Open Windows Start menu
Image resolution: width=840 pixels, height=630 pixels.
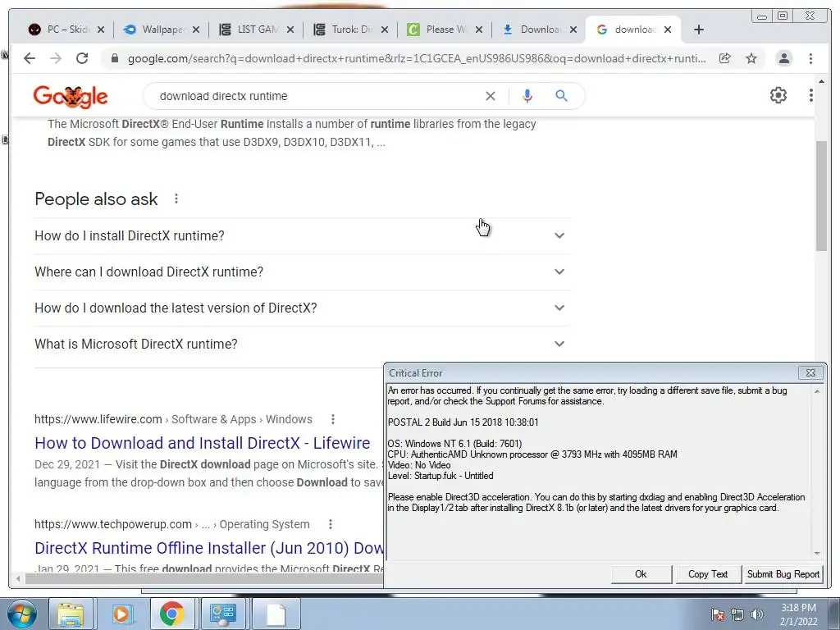click(x=21, y=614)
